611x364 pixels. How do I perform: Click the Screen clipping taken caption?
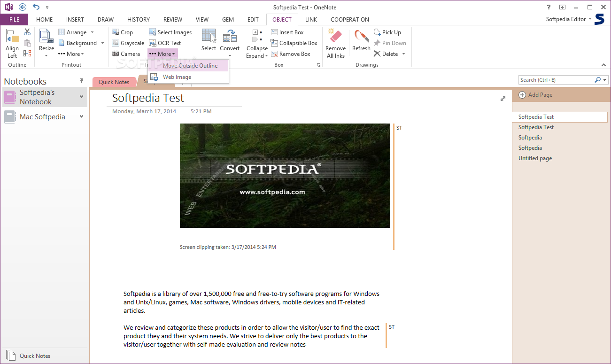[x=228, y=247]
